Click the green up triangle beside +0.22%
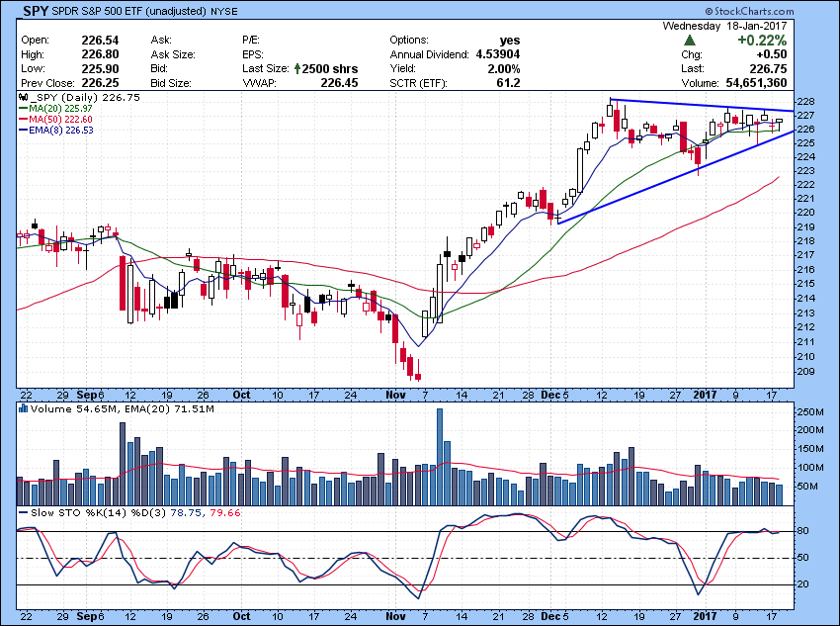The width and height of the screenshot is (840, 626). [690, 41]
